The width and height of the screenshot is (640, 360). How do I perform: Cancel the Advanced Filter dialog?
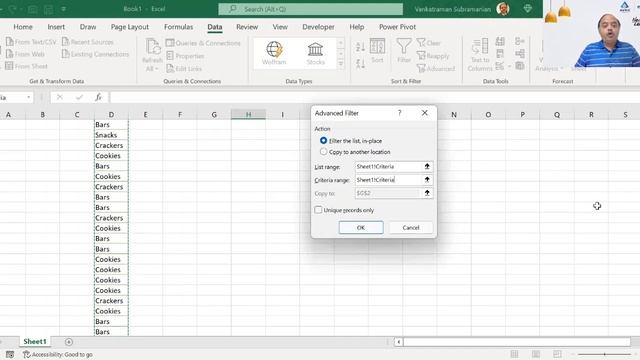tap(411, 227)
